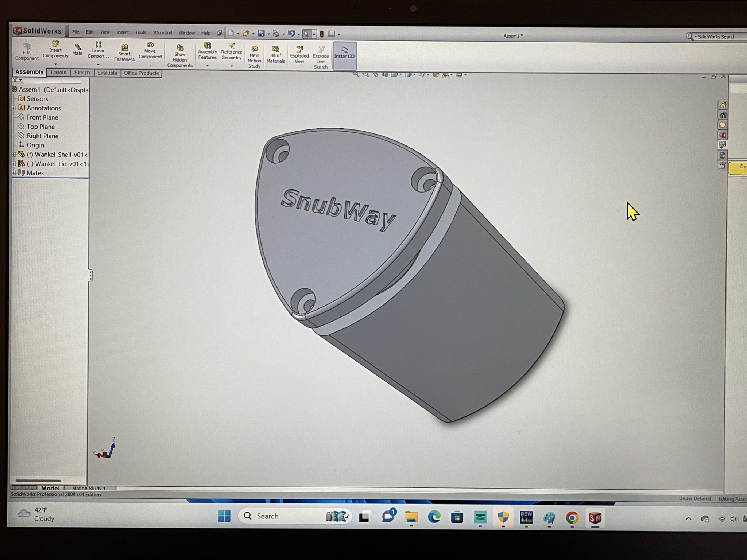Expand the Annotations tree node
The width and height of the screenshot is (747, 560).
coord(14,108)
